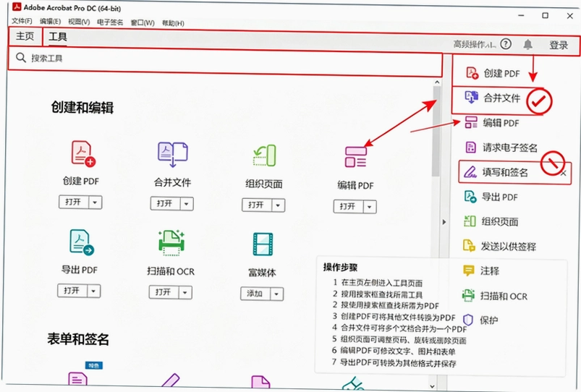Click the 登录 sign-in link

(559, 45)
